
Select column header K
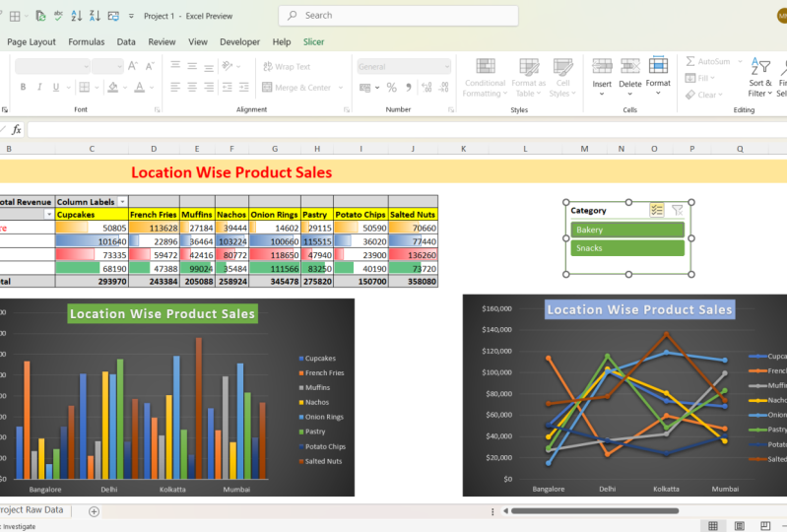coord(463,149)
